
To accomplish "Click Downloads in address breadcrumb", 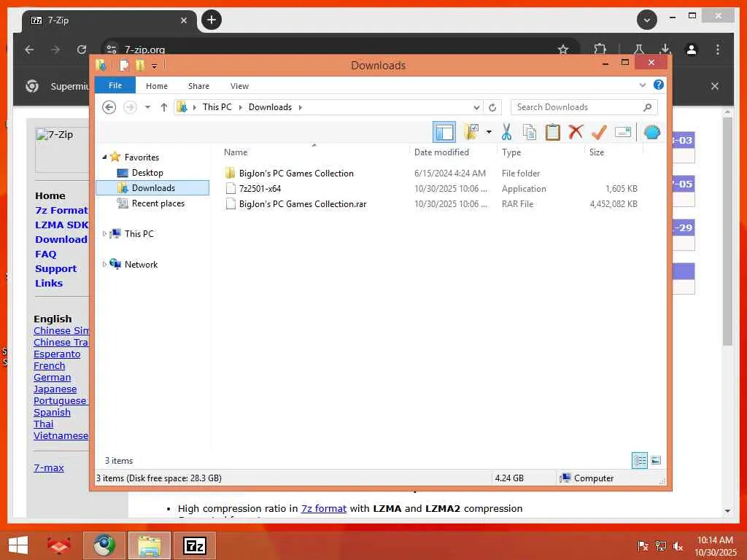I will coord(270,107).
